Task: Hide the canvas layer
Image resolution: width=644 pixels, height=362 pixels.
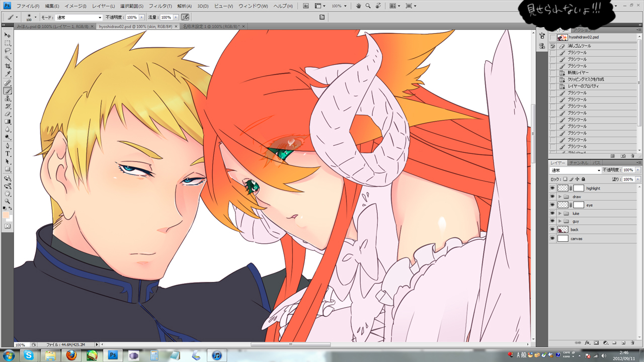Action: pos(552,239)
